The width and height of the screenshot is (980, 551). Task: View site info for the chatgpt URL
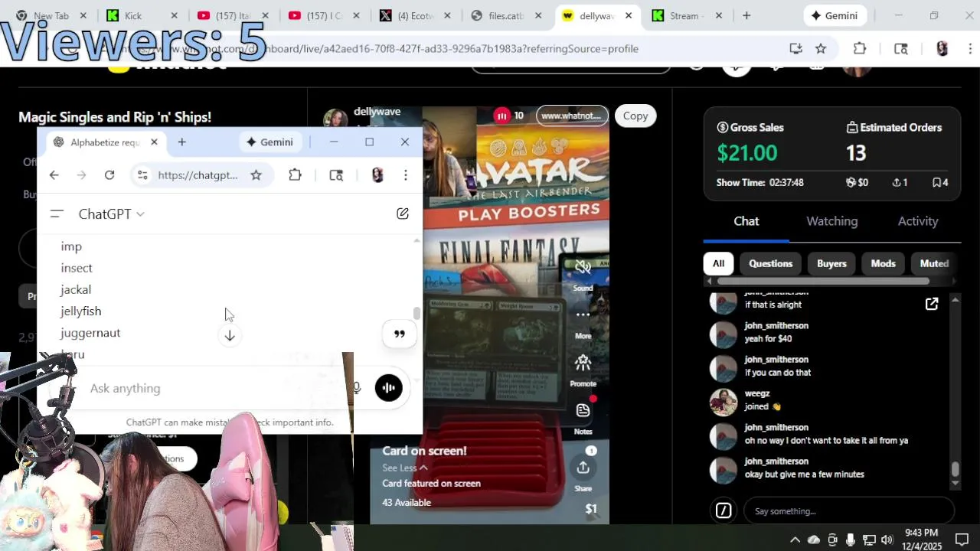[142, 175]
